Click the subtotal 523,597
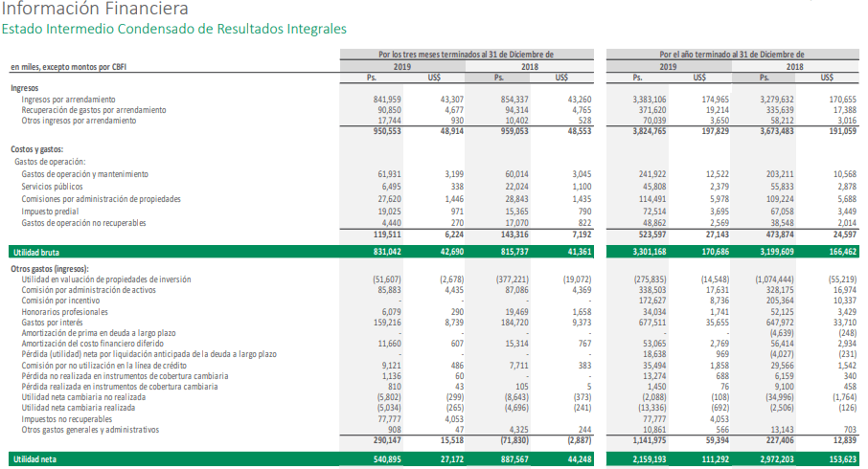Image resolution: width=868 pixels, height=469 pixels. pyautogui.click(x=652, y=234)
